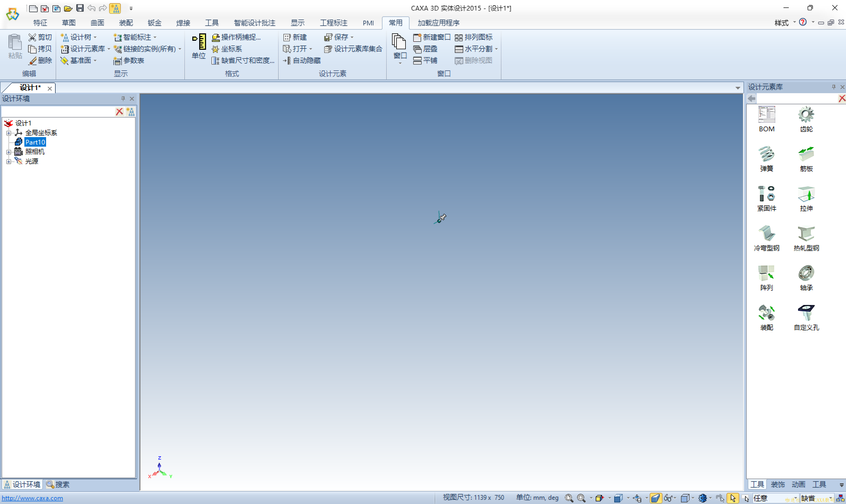Click the 层叠 cascade button
Image resolution: width=846 pixels, height=504 pixels.
tap(425, 49)
